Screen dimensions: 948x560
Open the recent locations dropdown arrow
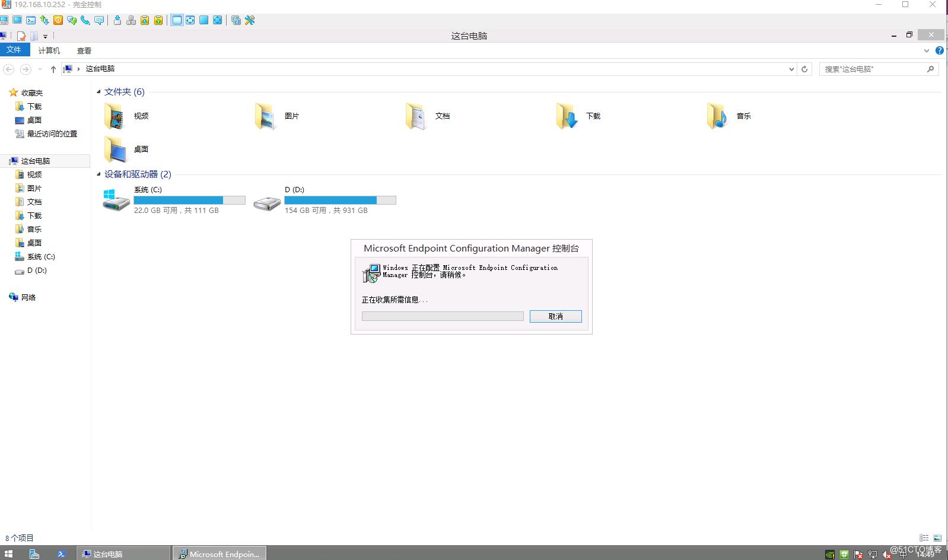point(40,69)
